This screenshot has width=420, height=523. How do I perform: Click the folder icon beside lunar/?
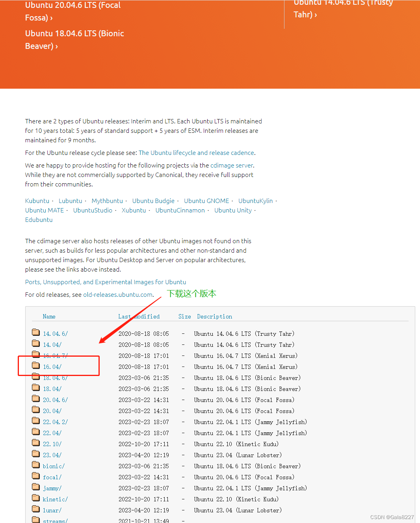(x=36, y=508)
